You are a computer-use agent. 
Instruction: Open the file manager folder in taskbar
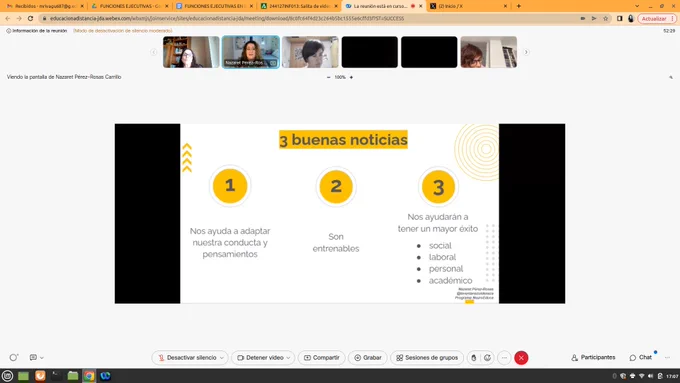(73, 376)
